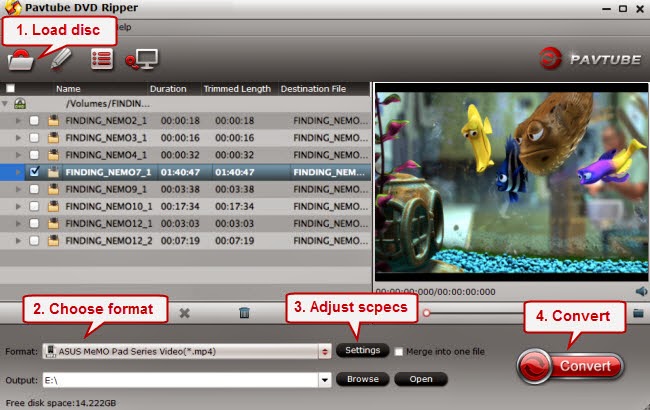
Task: Click the monitor register icon
Action: 142,60
